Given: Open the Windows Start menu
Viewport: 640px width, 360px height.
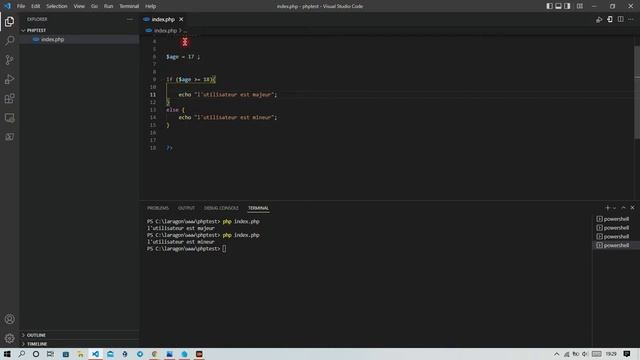Looking at the screenshot, I should coord(7,354).
